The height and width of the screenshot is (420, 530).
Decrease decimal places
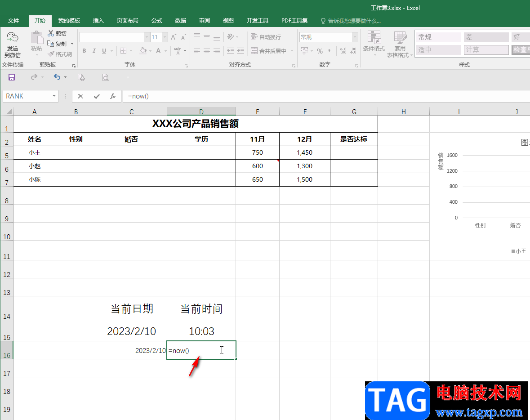(353, 51)
